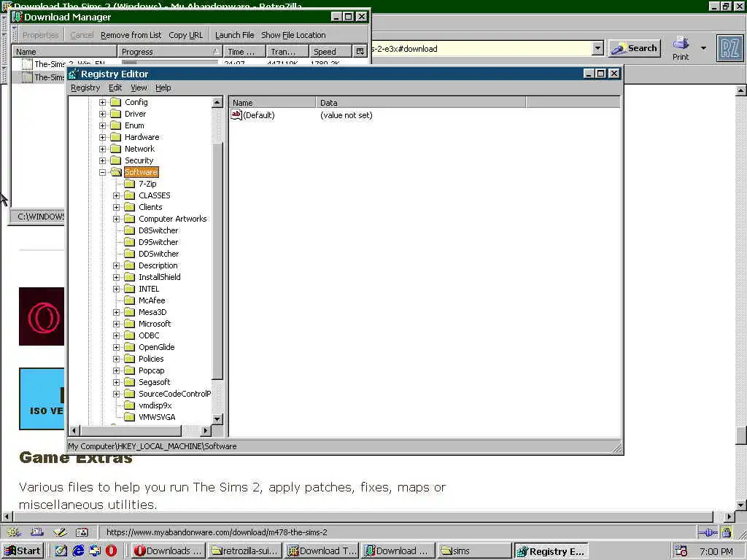Image resolution: width=747 pixels, height=560 pixels.
Task: Select the Network key
Action: (x=139, y=149)
